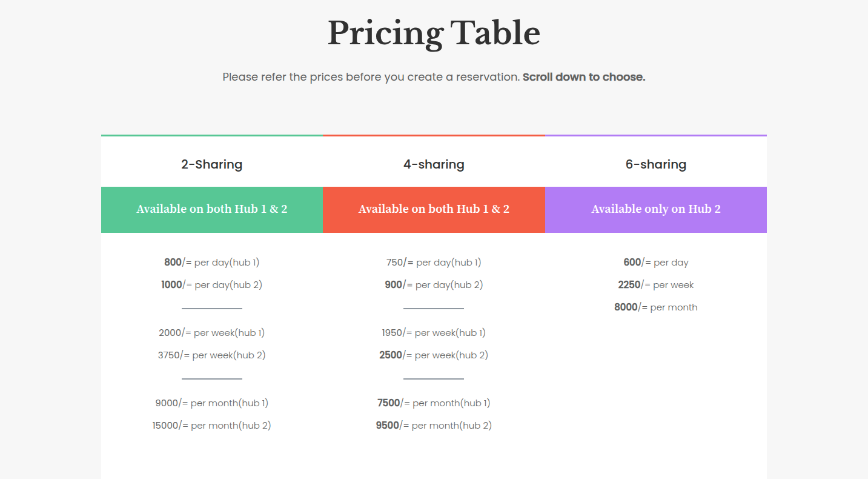
Task: Select the 6-sharing plan title
Action: pos(655,164)
